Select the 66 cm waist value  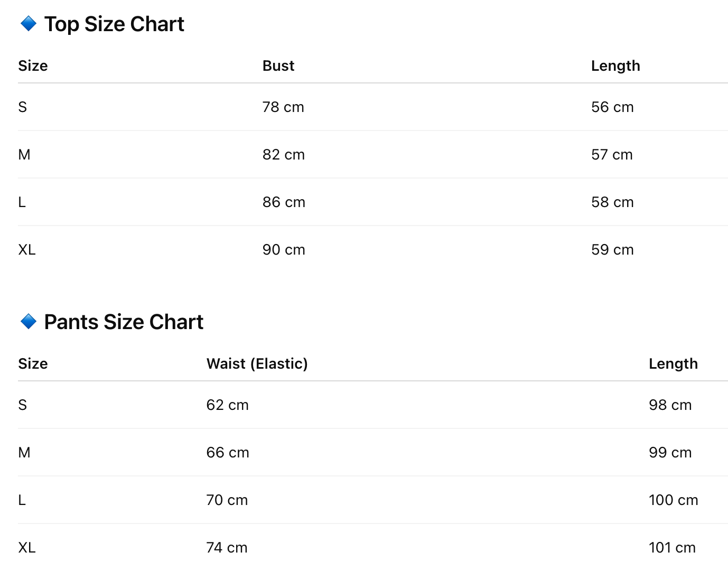[x=228, y=453]
